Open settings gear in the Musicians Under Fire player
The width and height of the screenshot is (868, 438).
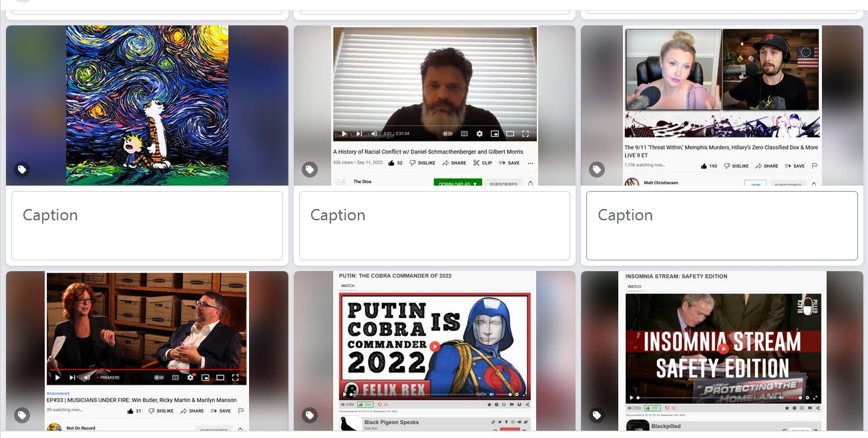tap(190, 377)
